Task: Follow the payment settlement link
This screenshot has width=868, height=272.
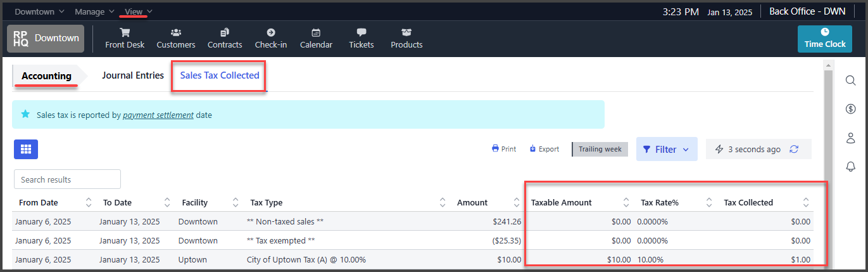Action: [x=158, y=115]
